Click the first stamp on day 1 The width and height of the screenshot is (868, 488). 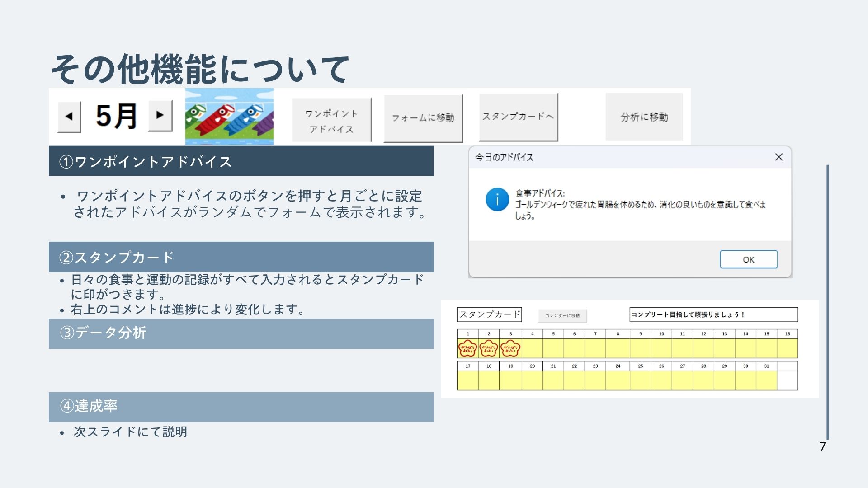tap(467, 348)
